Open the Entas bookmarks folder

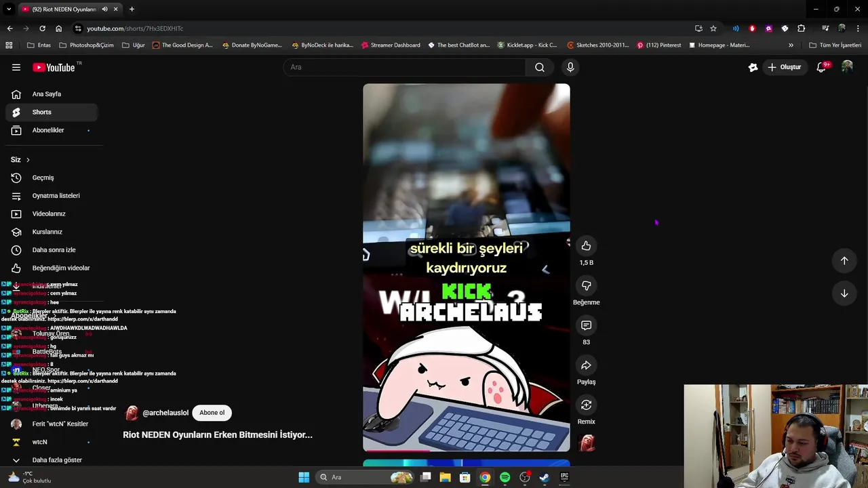[39, 45]
